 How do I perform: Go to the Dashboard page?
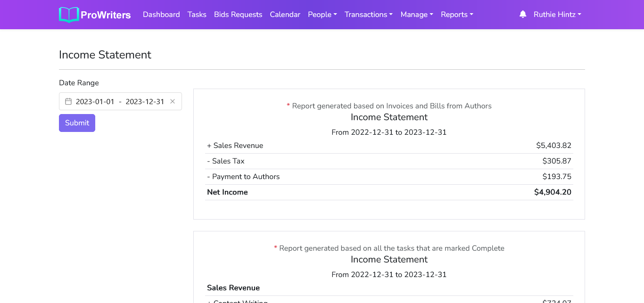[161, 15]
